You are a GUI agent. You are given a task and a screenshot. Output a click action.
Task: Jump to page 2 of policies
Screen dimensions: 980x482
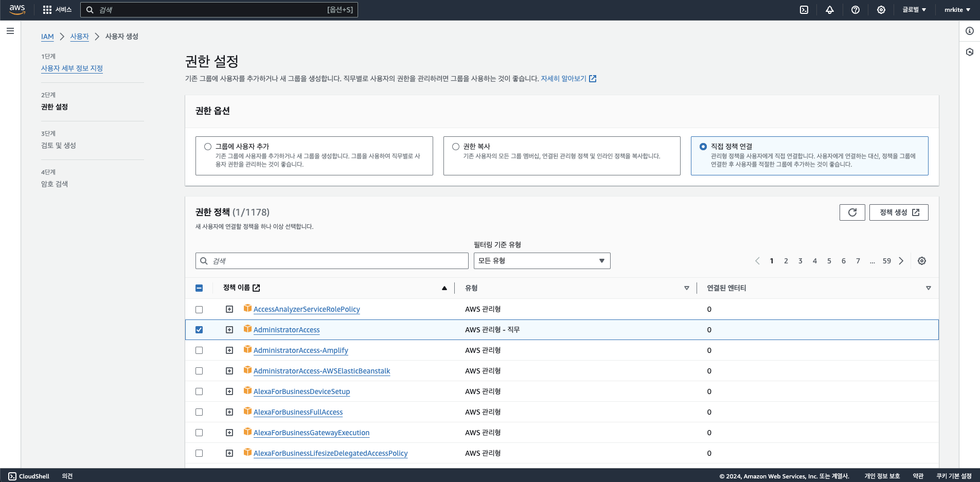786,261
